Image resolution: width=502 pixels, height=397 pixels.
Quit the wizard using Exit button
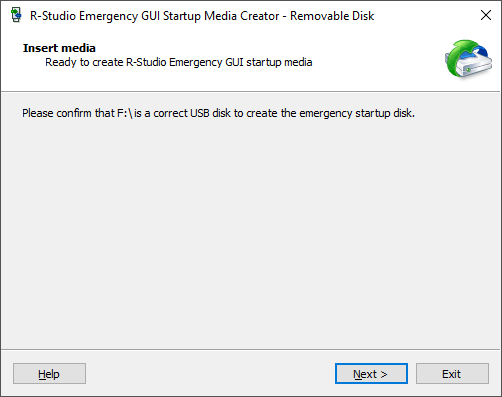point(452,374)
